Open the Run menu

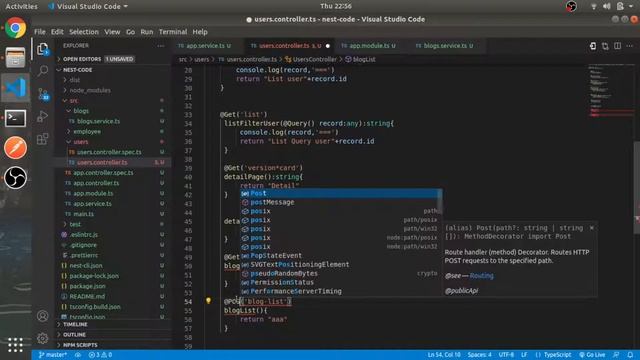(147, 32)
